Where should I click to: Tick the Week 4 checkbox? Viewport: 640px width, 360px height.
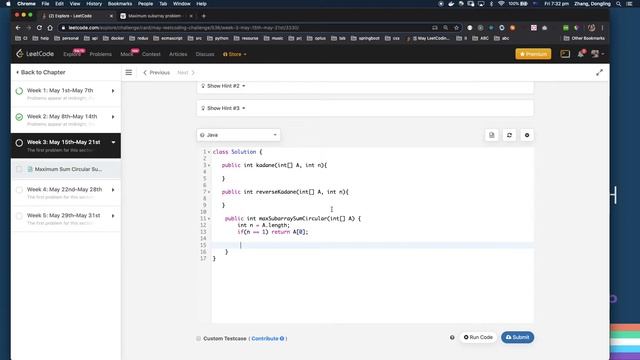[x=19, y=190]
